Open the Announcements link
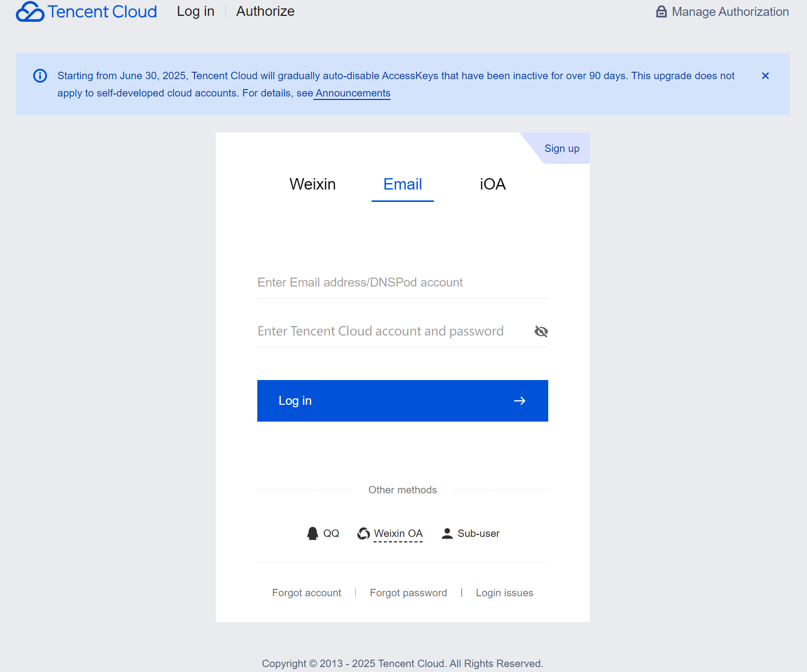 point(352,93)
